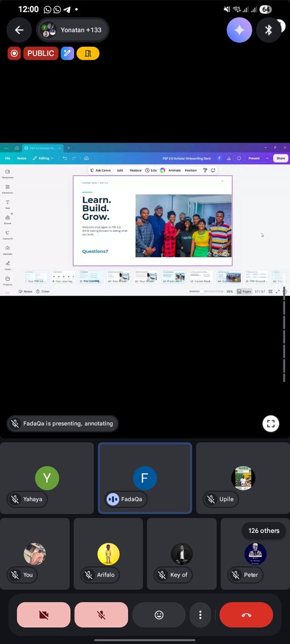Open the Bluetooth audio output selector

pyautogui.click(x=269, y=30)
